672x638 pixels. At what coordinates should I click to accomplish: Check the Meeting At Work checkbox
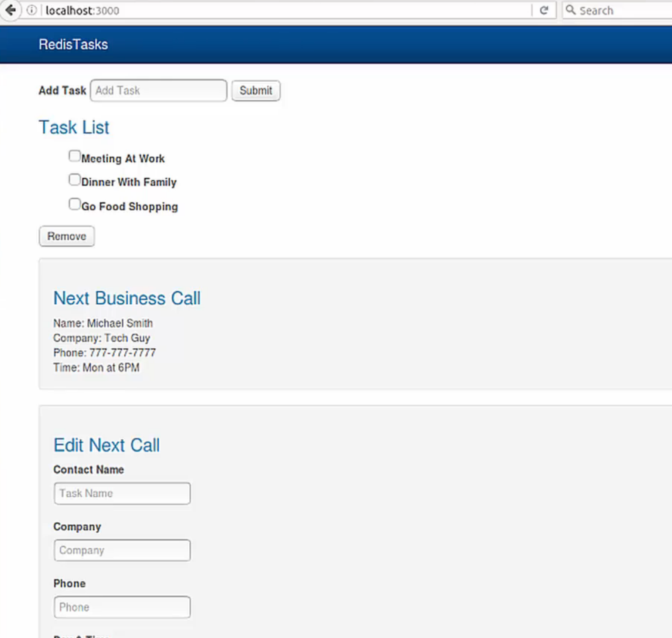(x=74, y=156)
